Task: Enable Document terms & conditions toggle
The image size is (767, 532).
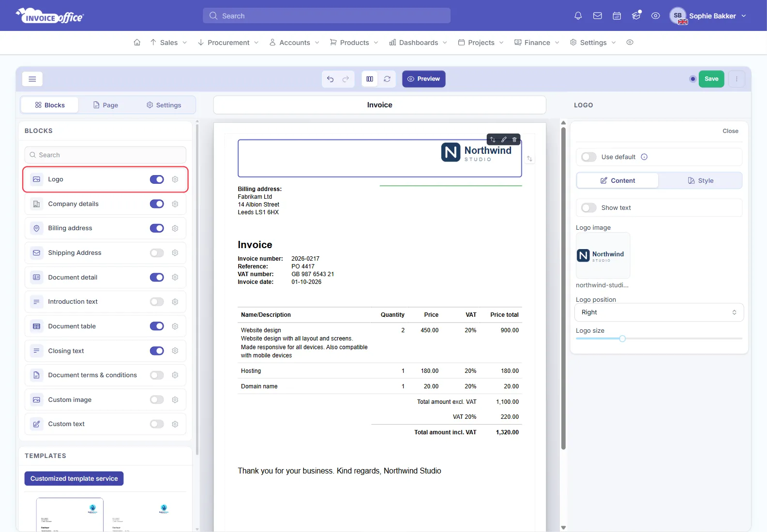Action: coord(157,375)
